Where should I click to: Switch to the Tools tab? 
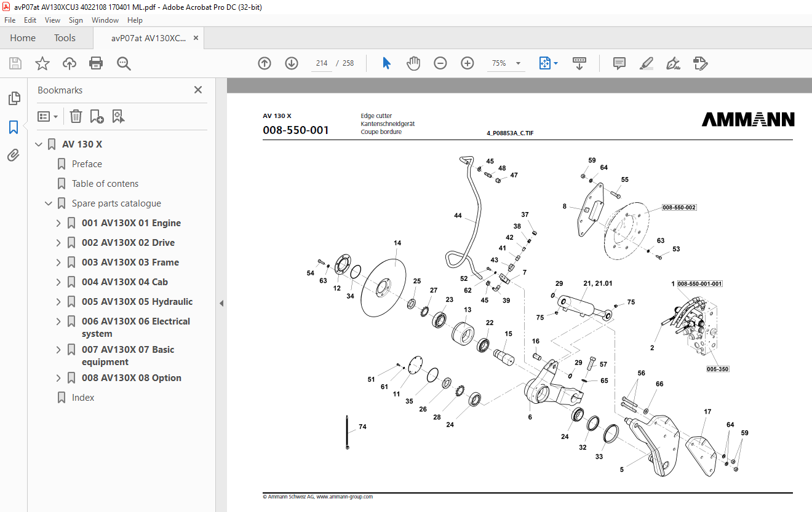[x=65, y=38]
